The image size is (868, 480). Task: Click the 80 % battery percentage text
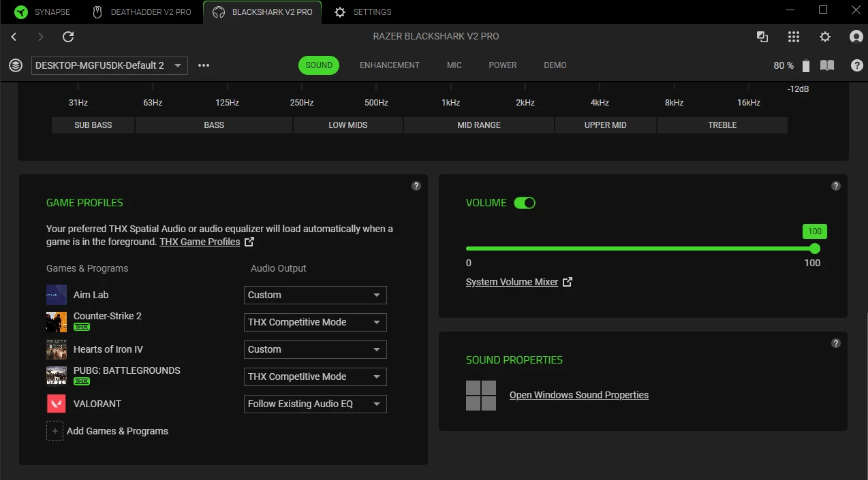click(x=784, y=66)
